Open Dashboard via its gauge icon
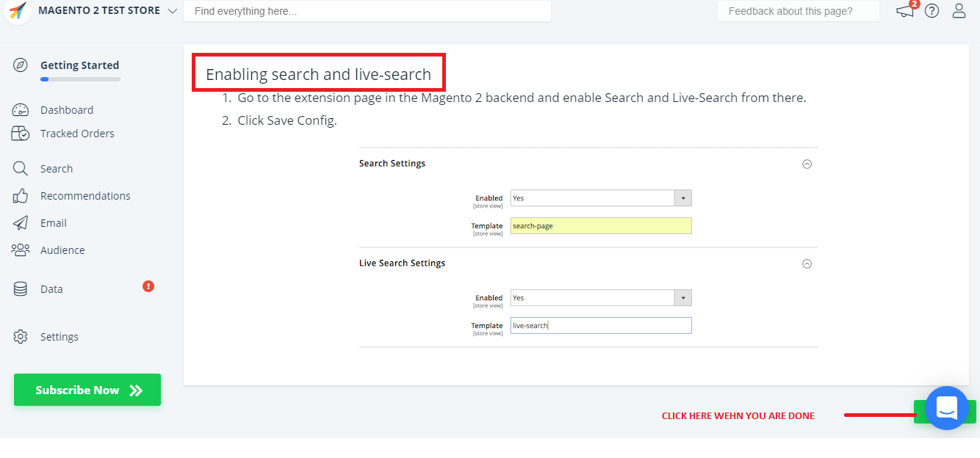This screenshot has height=458, width=980. pyautogui.click(x=21, y=110)
